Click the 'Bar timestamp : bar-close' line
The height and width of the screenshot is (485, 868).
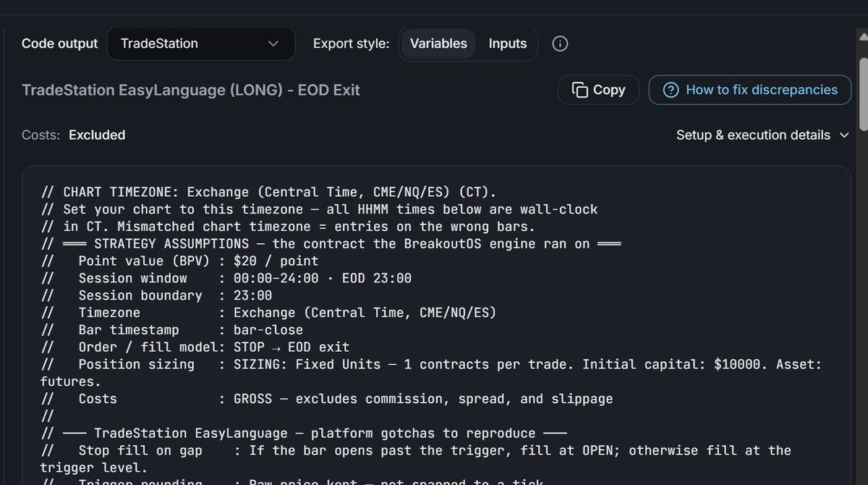click(171, 329)
